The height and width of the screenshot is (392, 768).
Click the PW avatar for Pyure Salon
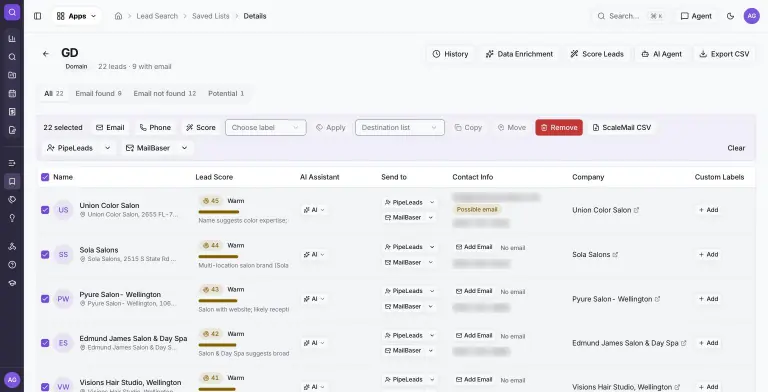63,299
